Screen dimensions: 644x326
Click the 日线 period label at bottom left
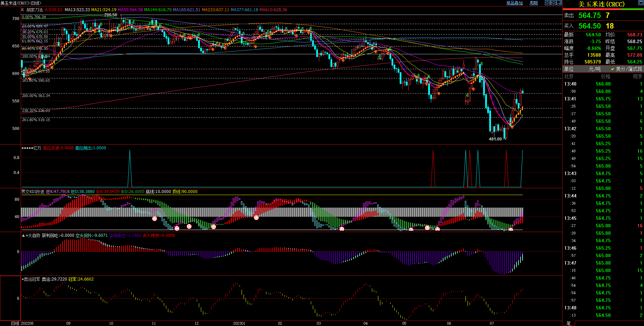point(15,323)
